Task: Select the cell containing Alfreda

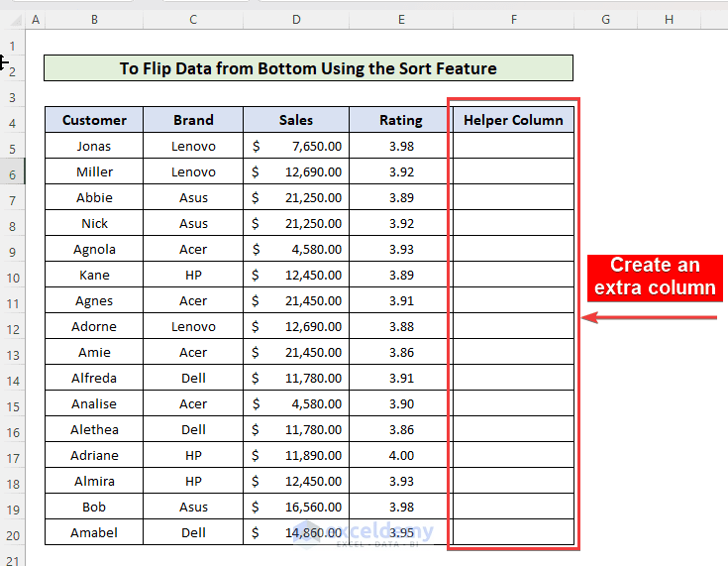Action: tap(94, 378)
